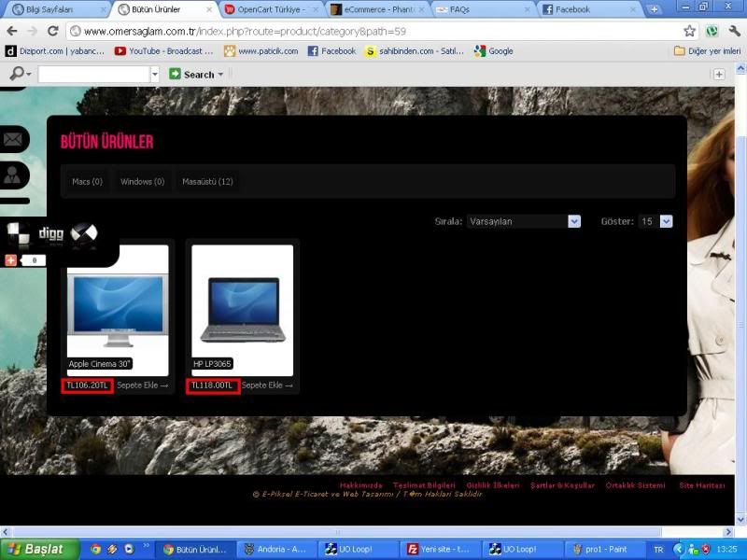Click the Apple Cinema 30" product name
747x560 pixels.
(99, 364)
